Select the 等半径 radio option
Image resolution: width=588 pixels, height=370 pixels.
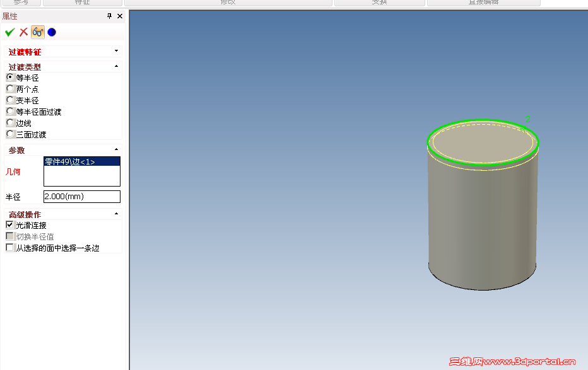pyautogui.click(x=10, y=78)
